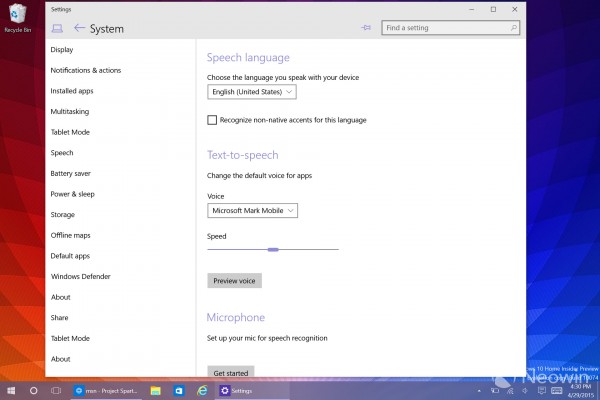Open the Edge browser taskbar button
This screenshot has width=600, height=400.
click(x=202, y=390)
